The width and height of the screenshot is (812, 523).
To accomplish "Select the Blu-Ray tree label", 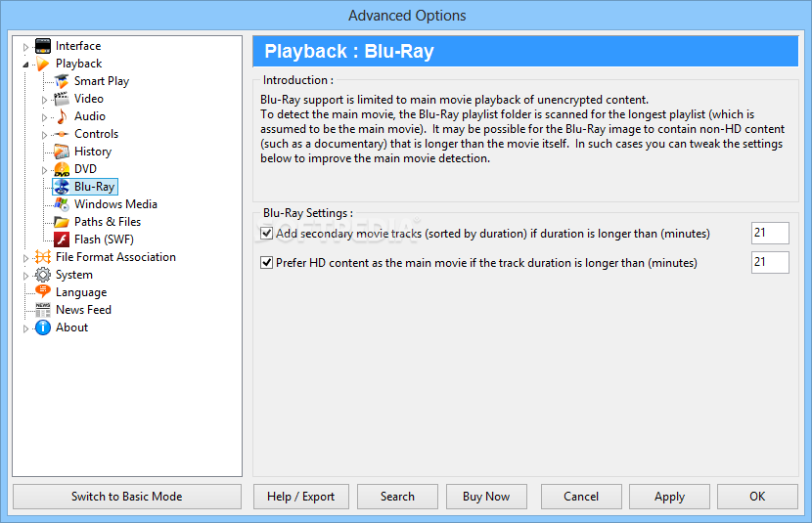I will [x=94, y=187].
